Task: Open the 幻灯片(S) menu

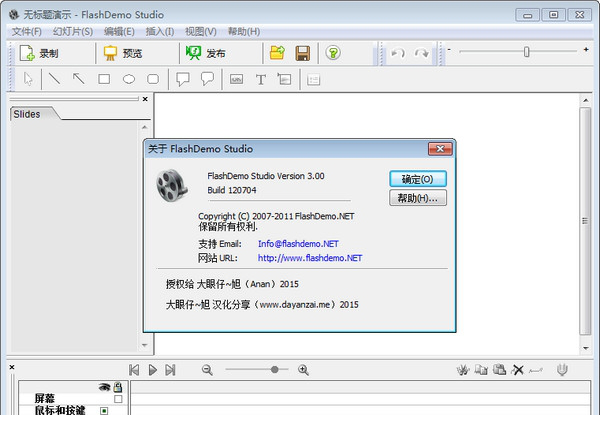Action: pos(73,31)
